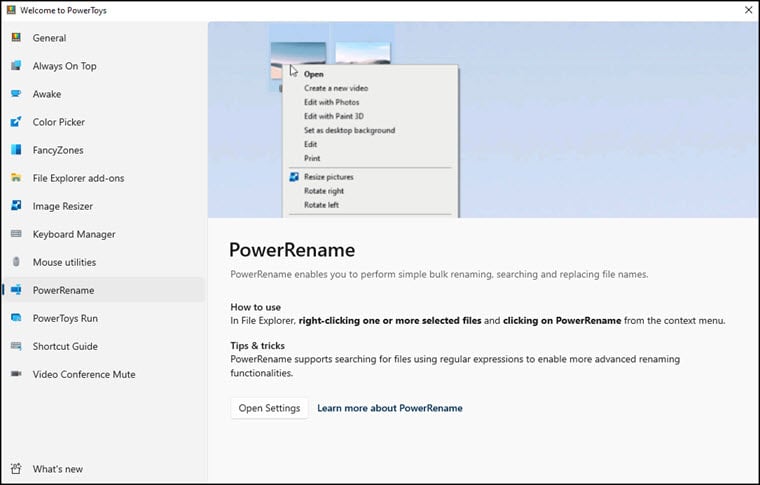This screenshot has height=485, width=760.
Task: Click the What's new gift icon
Action: coord(16,469)
